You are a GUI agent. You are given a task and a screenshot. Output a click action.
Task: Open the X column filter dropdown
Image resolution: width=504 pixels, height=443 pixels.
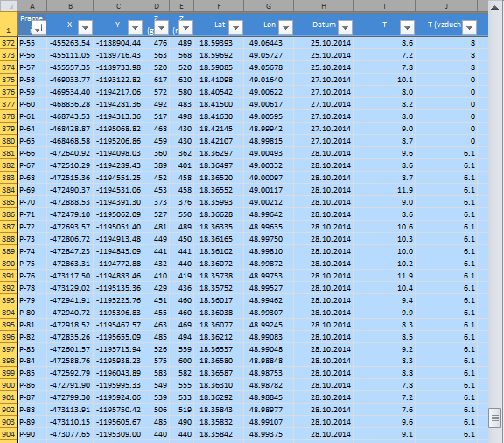point(85,28)
